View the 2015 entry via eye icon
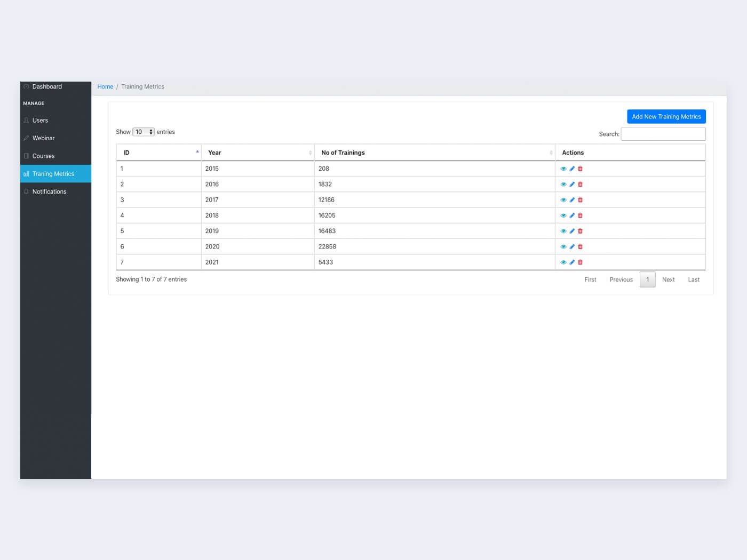This screenshot has width=747, height=560. (563, 169)
